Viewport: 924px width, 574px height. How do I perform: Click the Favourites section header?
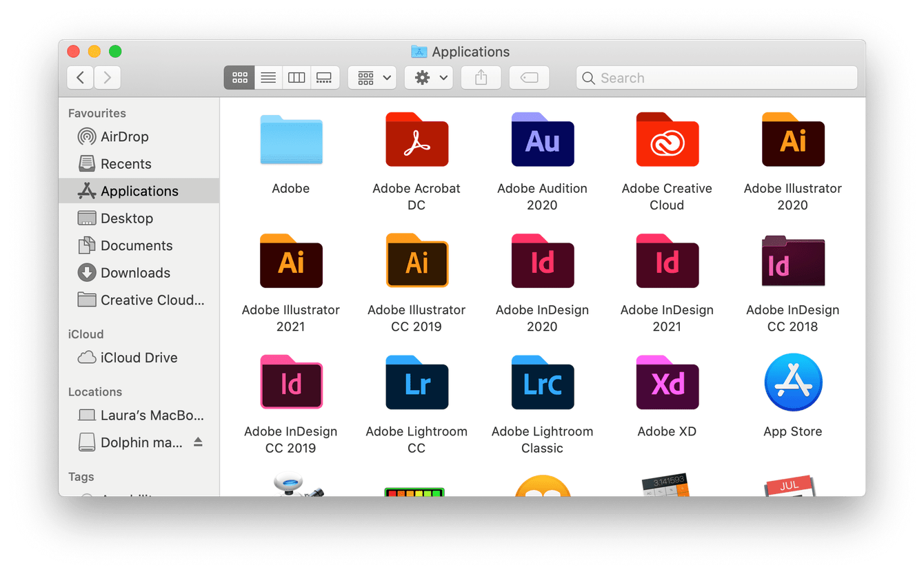click(97, 113)
